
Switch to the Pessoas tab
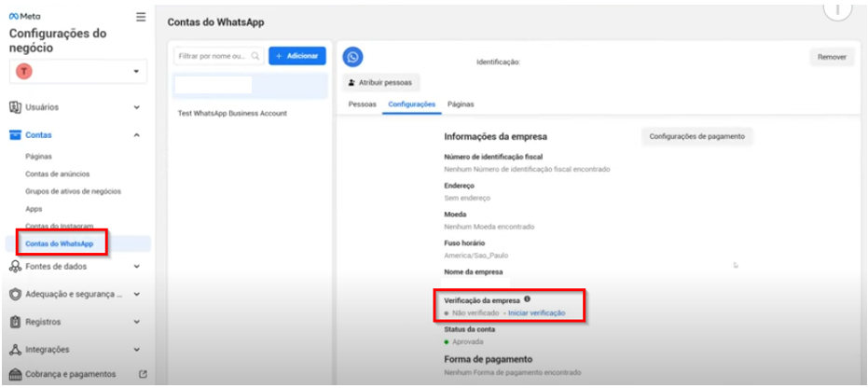coord(362,104)
